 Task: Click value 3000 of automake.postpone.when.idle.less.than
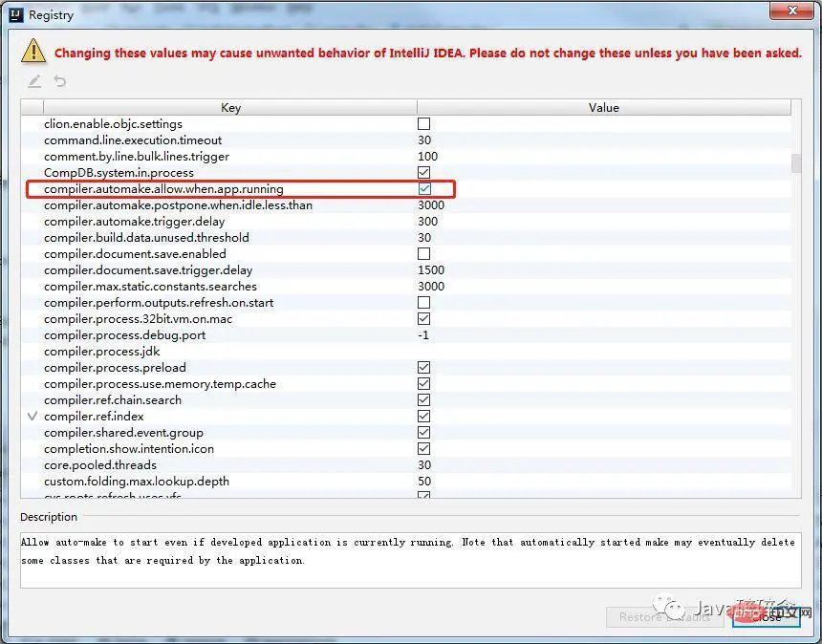[x=431, y=204]
